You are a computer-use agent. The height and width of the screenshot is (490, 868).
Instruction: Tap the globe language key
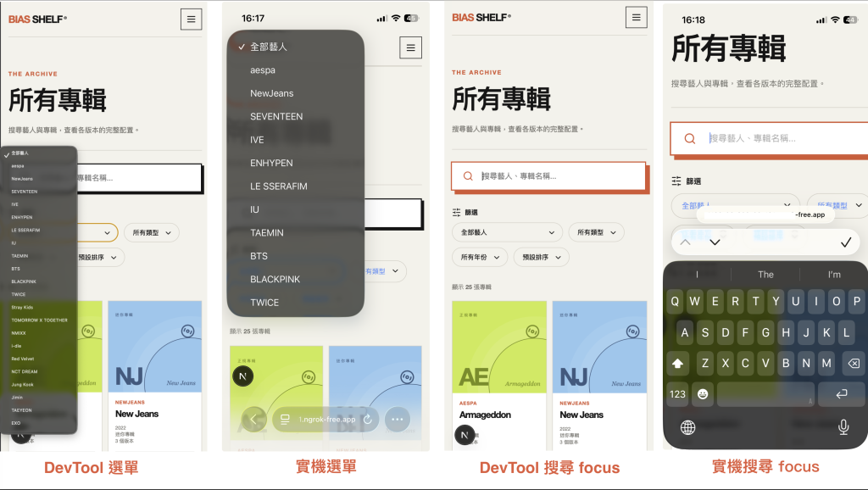pyautogui.click(x=687, y=427)
